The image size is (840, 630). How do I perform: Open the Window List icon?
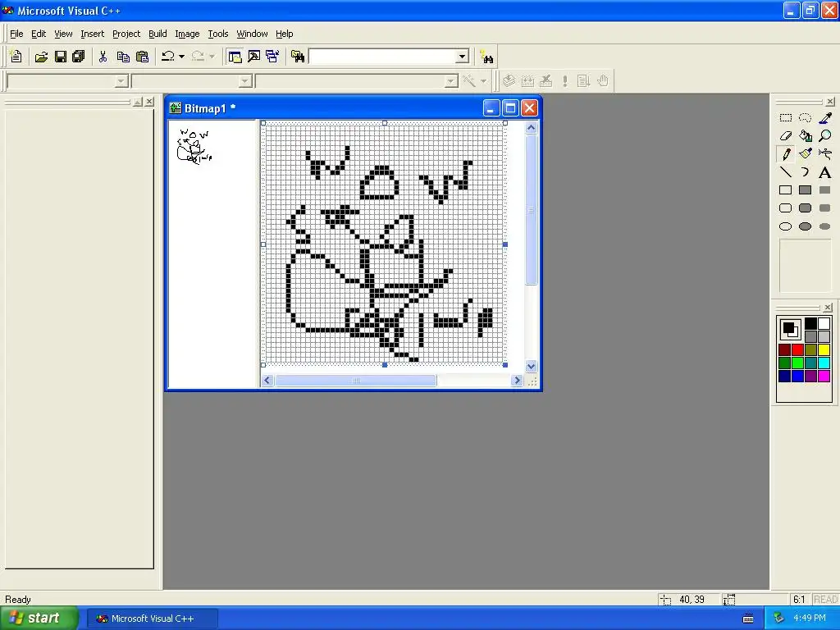(x=272, y=57)
